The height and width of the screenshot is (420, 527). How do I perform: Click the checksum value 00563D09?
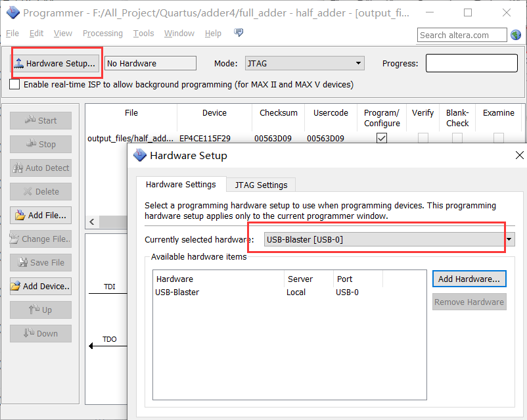[x=273, y=138]
